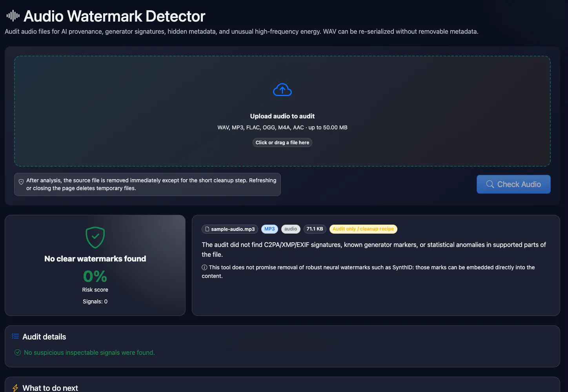Click the 71.1 KB file size badge
This screenshot has height=392, width=568.
(x=315, y=229)
